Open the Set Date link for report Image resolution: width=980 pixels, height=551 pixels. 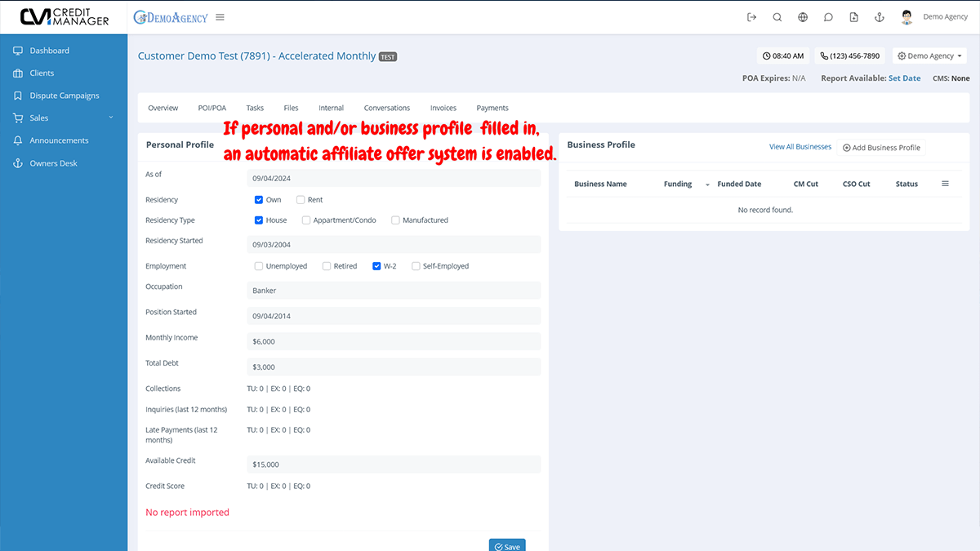click(x=904, y=78)
